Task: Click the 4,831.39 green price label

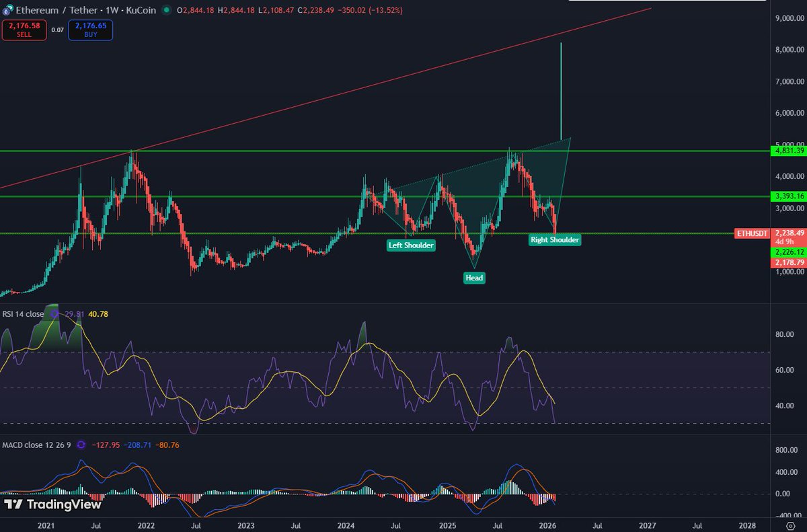Action: click(789, 151)
